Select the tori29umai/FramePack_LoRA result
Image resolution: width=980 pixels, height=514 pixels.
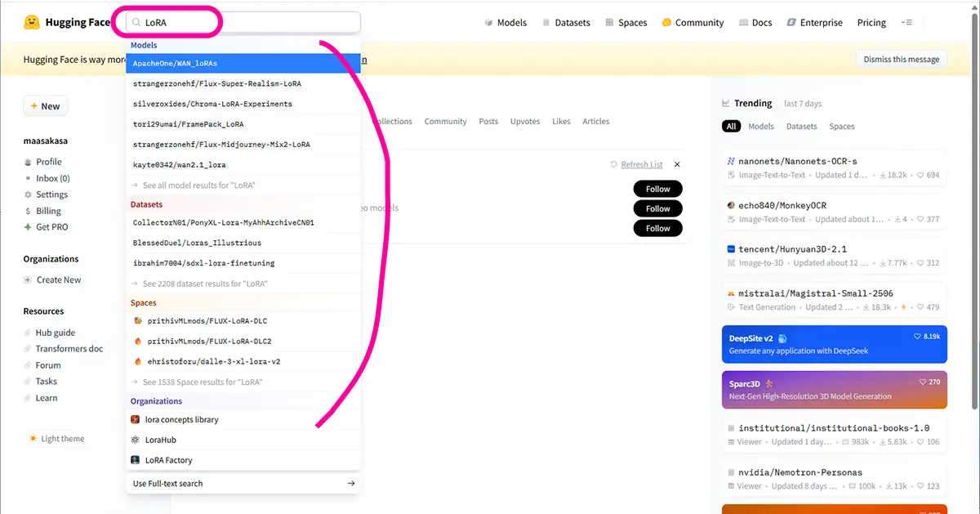(x=243, y=124)
